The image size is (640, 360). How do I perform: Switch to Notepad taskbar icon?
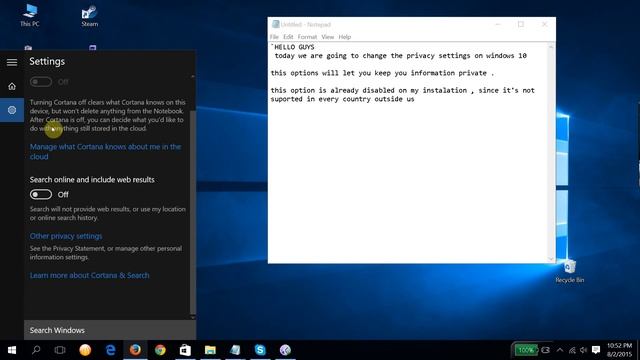point(235,350)
